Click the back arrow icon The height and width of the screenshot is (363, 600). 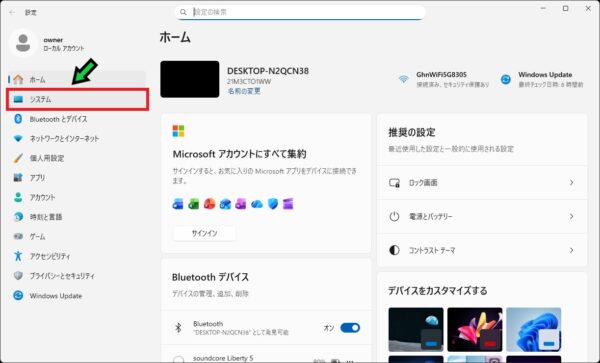(x=12, y=12)
